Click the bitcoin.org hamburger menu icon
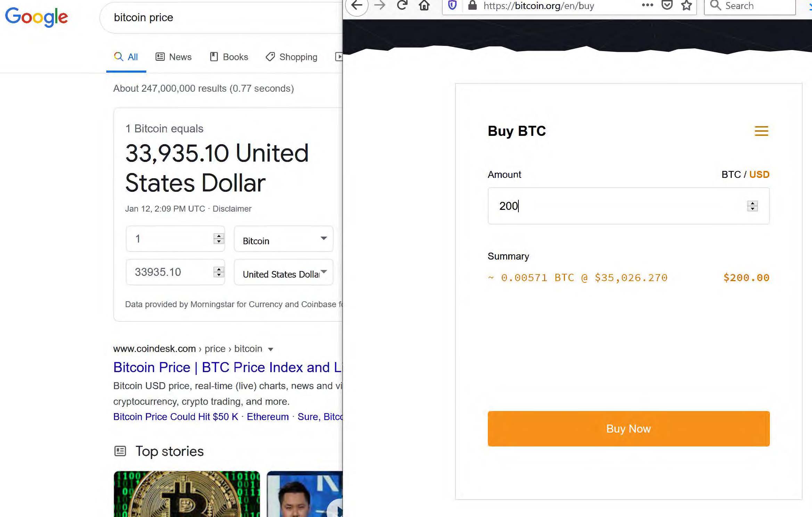Screen dimensions: 812x517 (x=762, y=131)
